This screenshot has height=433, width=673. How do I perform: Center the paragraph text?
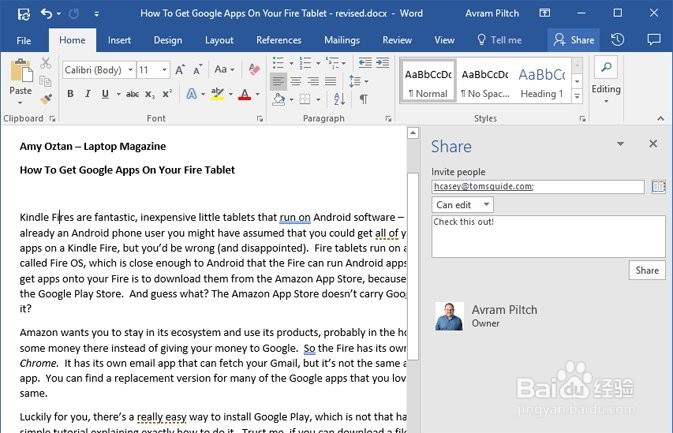tap(296, 81)
